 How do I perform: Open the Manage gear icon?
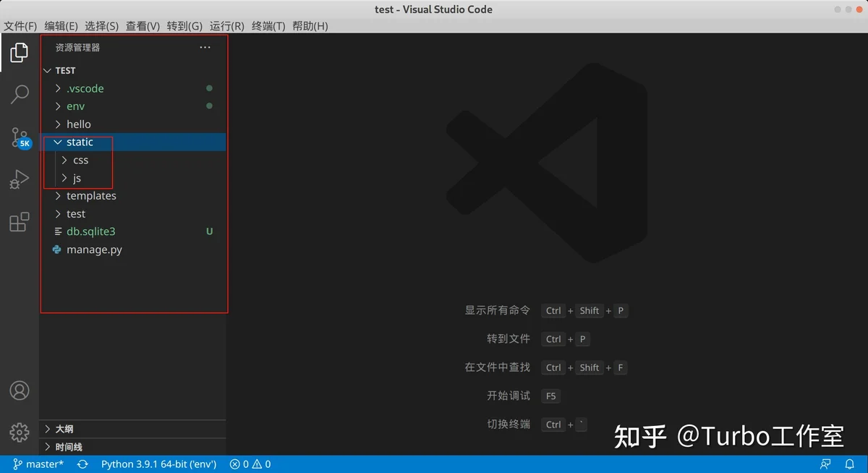(x=20, y=432)
